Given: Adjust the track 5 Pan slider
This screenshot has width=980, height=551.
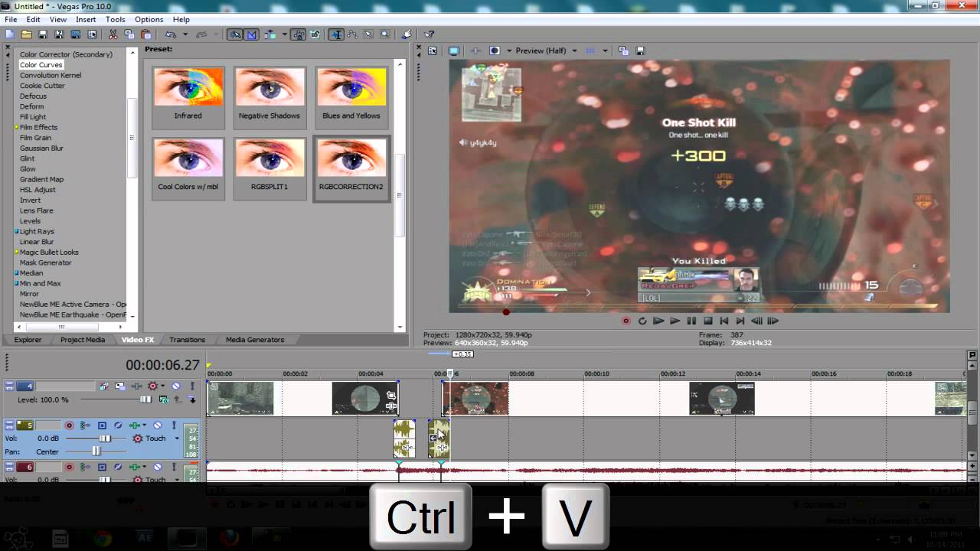Looking at the screenshot, I should pyautogui.click(x=96, y=452).
